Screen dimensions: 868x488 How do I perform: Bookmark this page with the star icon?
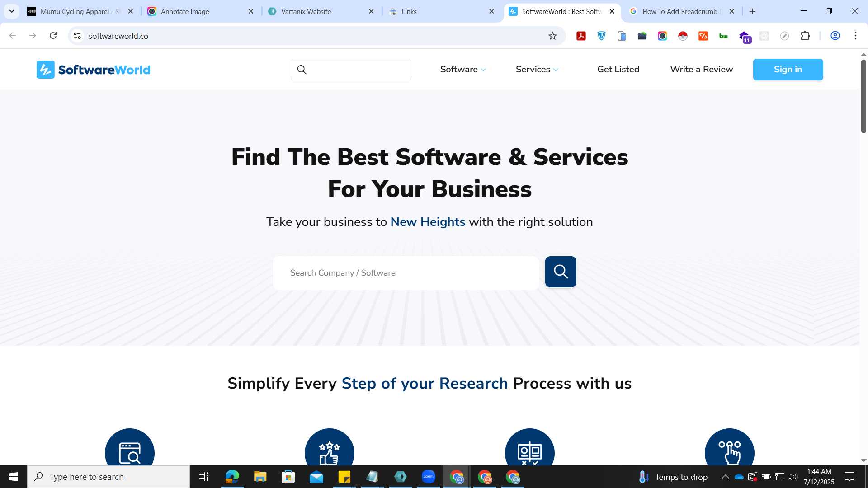pos(552,36)
